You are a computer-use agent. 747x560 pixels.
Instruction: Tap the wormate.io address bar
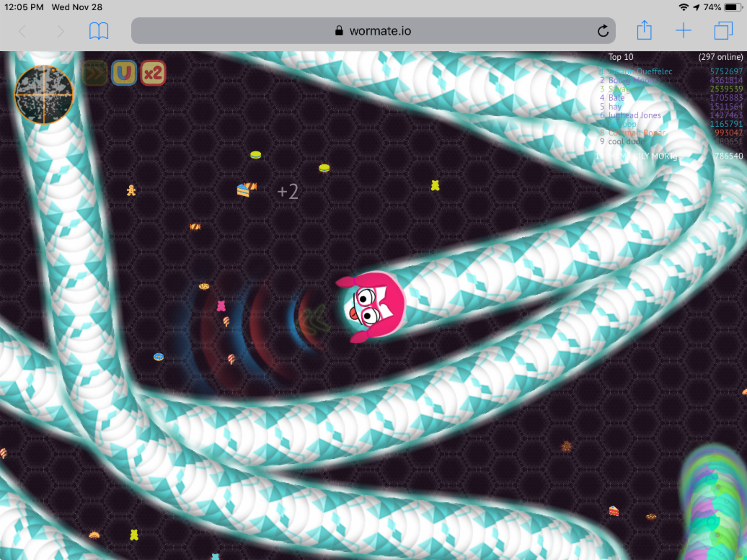[373, 31]
